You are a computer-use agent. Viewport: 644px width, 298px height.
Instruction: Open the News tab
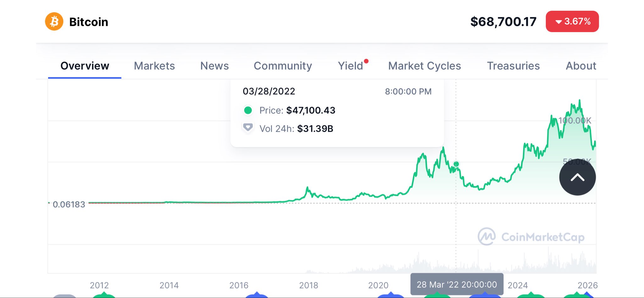tap(214, 66)
